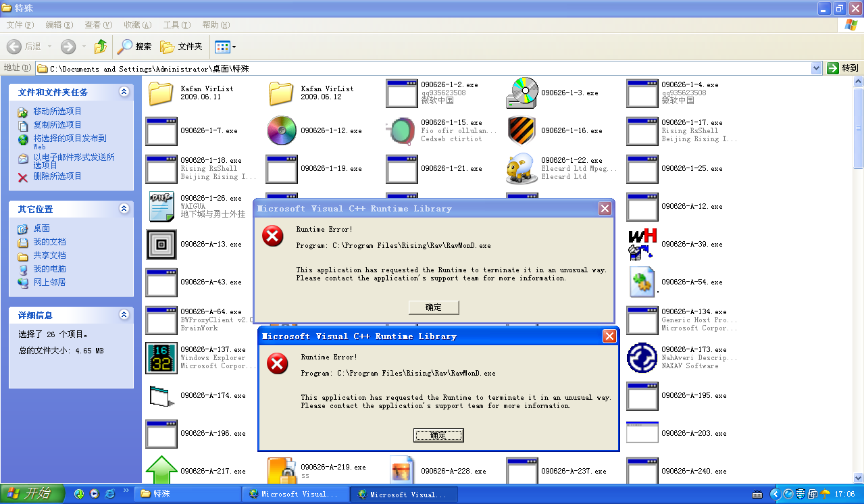This screenshot has height=504, width=864.
Task: Launch Internet Explorer from quick launch
Action: (x=109, y=494)
